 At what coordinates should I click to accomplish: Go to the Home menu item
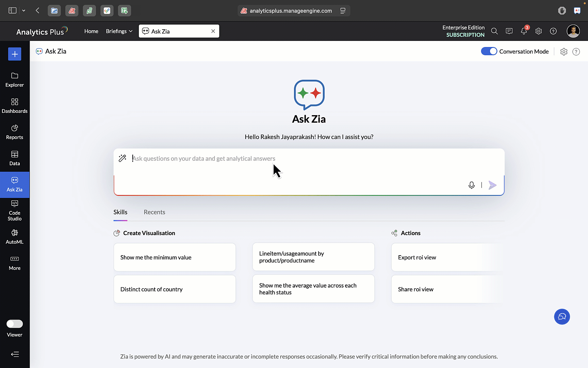pos(91,31)
